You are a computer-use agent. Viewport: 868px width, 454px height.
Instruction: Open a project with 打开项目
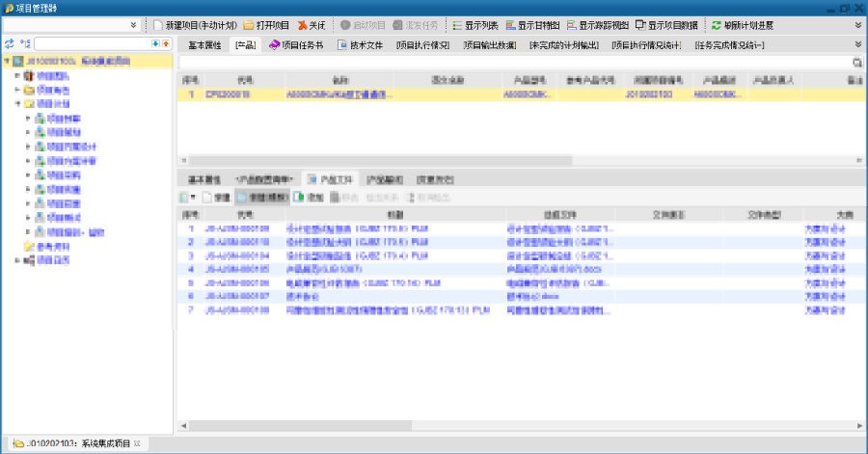tap(266, 24)
